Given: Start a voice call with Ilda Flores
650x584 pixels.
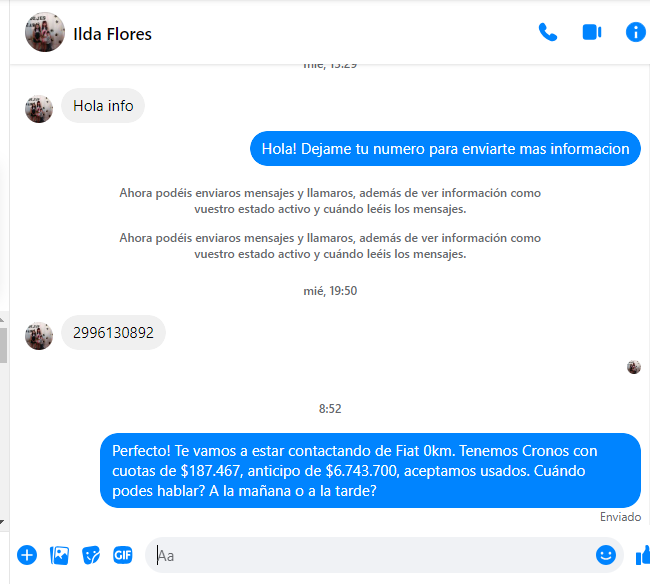Looking at the screenshot, I should [548, 32].
